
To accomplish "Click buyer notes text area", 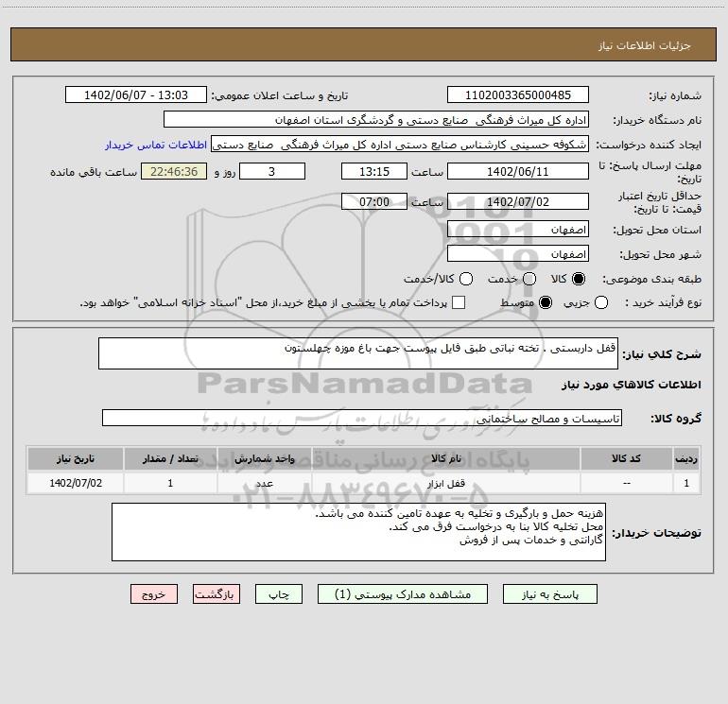I will tap(358, 532).
